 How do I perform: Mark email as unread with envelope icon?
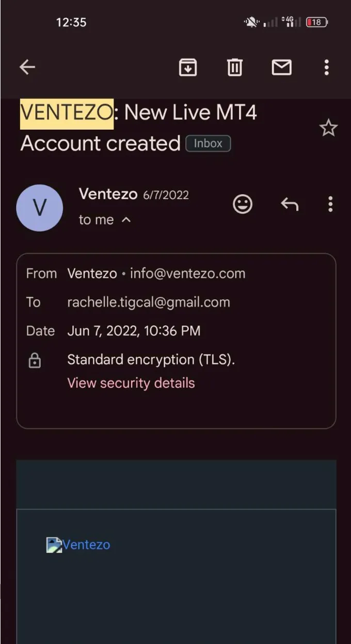coord(282,67)
